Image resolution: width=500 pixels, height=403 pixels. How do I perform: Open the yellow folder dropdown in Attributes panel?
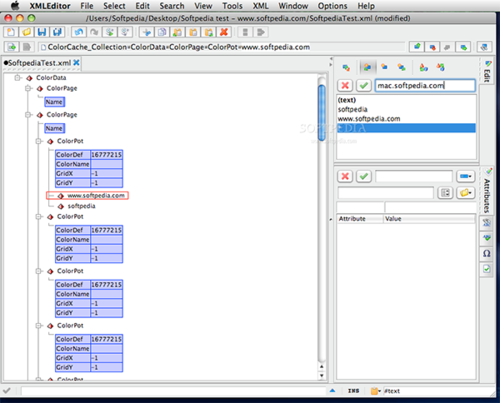click(466, 192)
